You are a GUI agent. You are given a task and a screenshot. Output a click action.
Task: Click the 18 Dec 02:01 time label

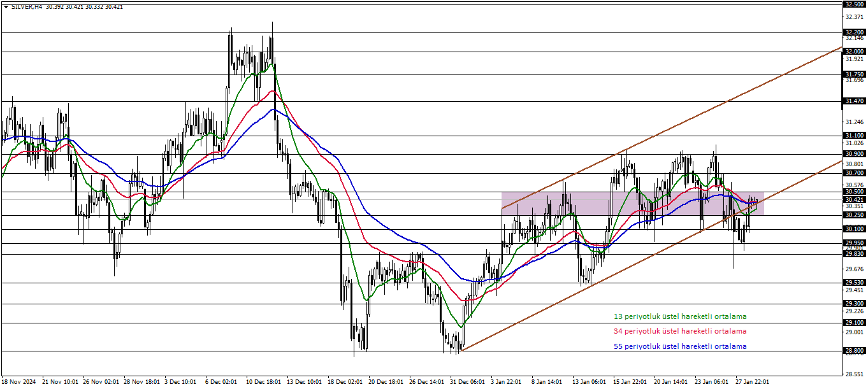click(346, 382)
